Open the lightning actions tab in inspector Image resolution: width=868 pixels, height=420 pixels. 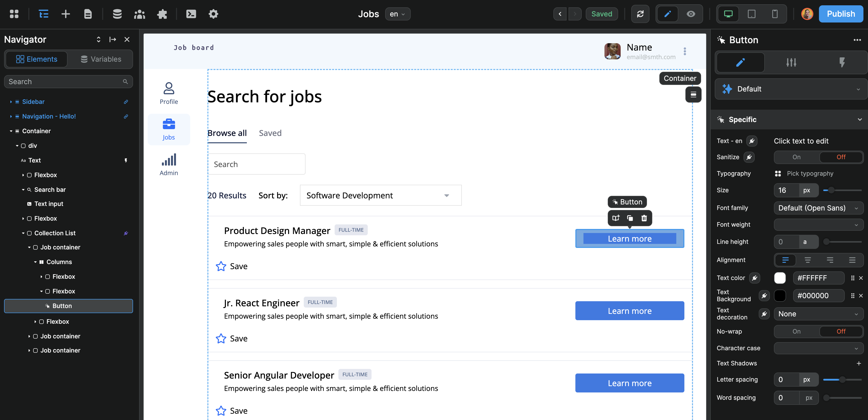pyautogui.click(x=842, y=62)
